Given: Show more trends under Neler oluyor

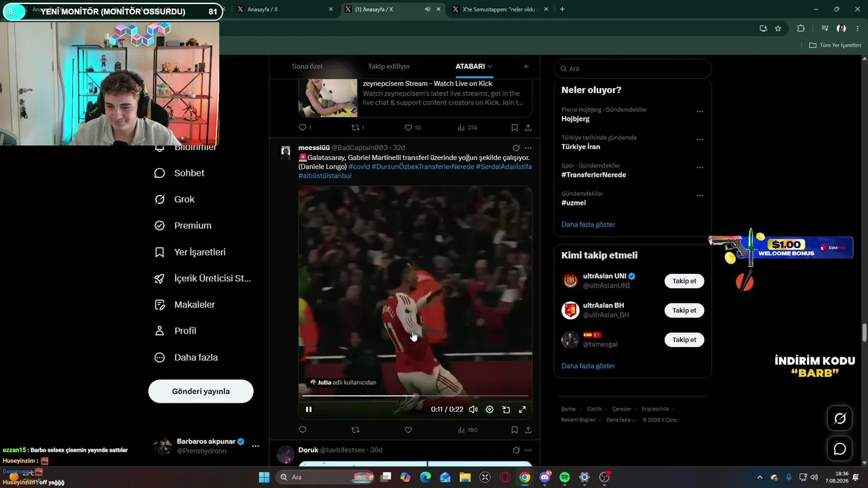Looking at the screenshot, I should [x=589, y=224].
